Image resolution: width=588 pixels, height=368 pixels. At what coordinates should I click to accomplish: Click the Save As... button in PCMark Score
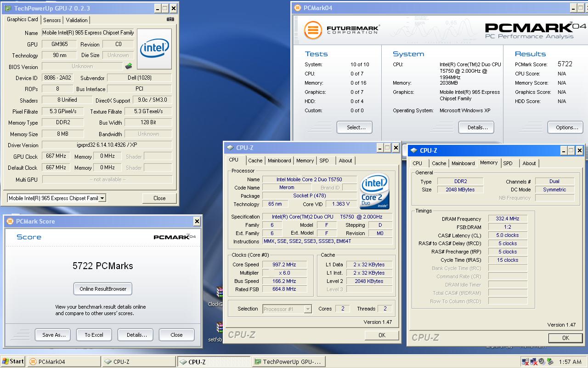[54, 335]
